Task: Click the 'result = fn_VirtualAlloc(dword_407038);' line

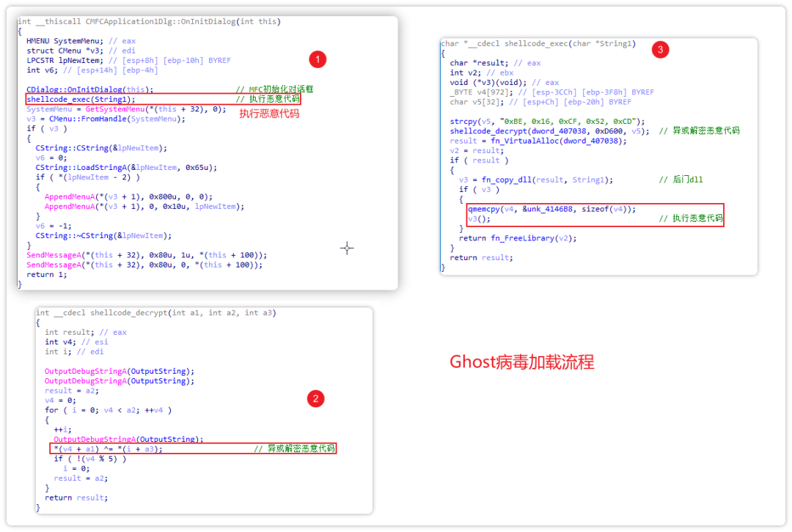Action: point(538,141)
